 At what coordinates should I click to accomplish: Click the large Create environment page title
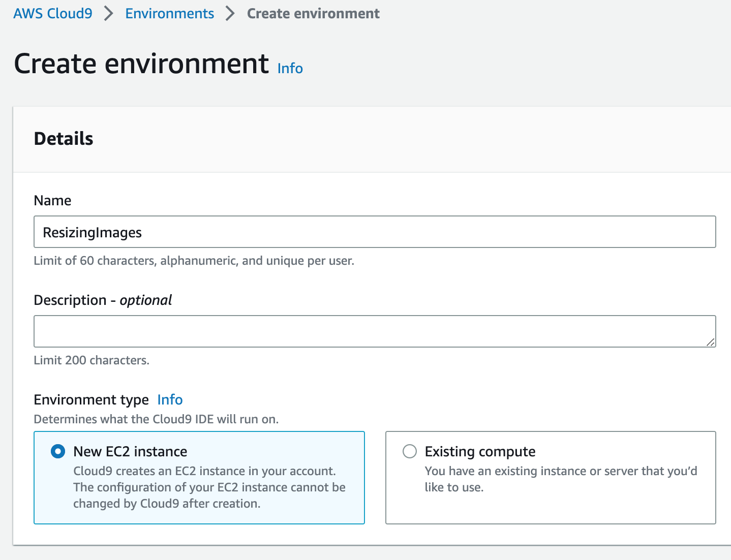pyautogui.click(x=141, y=64)
